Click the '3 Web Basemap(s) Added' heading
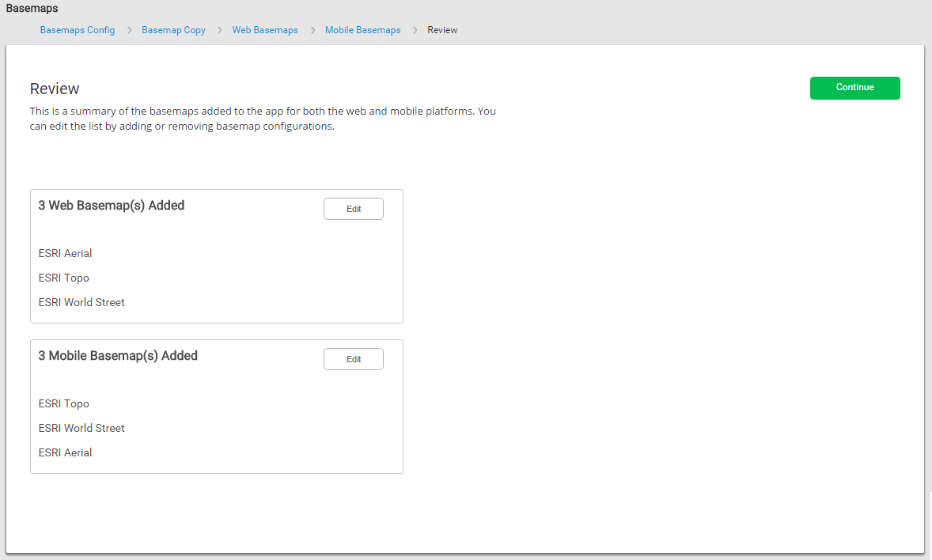The width and height of the screenshot is (932, 560). point(111,206)
